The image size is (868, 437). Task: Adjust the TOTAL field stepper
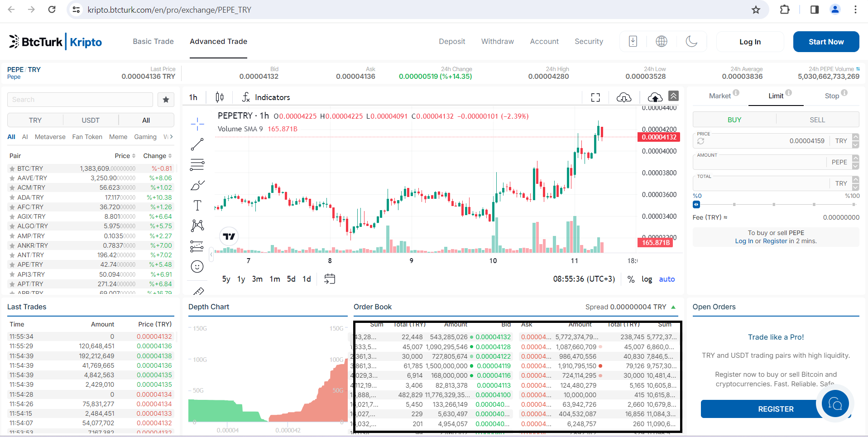(855, 183)
